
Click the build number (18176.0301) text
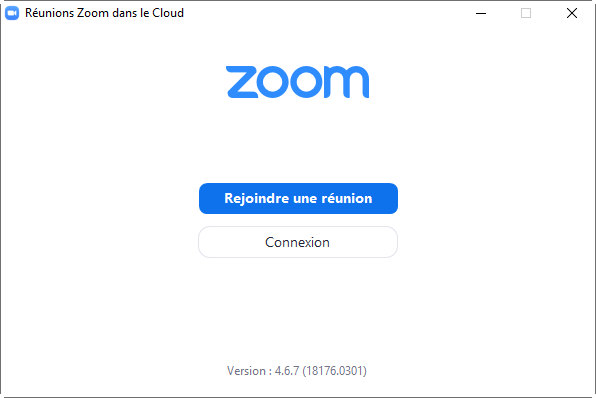click(x=334, y=371)
